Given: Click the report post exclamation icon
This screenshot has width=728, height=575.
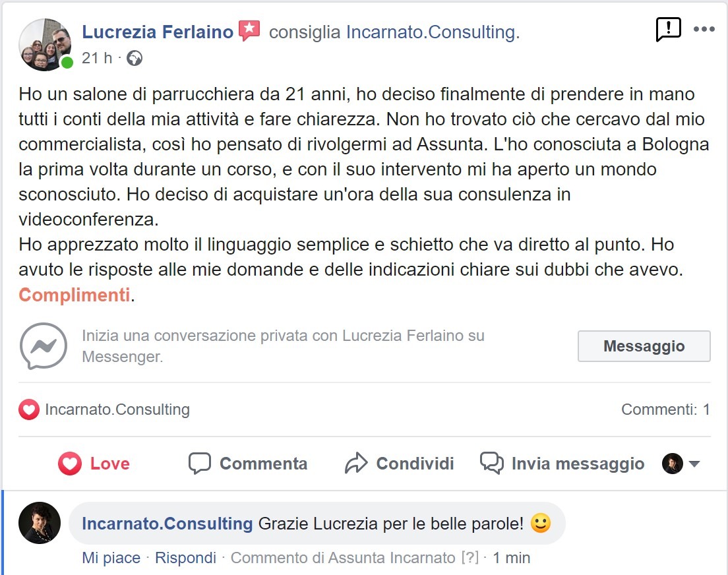Looking at the screenshot, I should [x=668, y=30].
